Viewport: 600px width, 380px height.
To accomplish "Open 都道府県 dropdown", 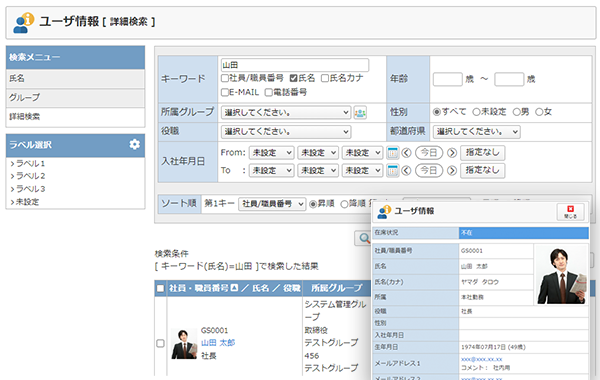I will click(x=477, y=132).
